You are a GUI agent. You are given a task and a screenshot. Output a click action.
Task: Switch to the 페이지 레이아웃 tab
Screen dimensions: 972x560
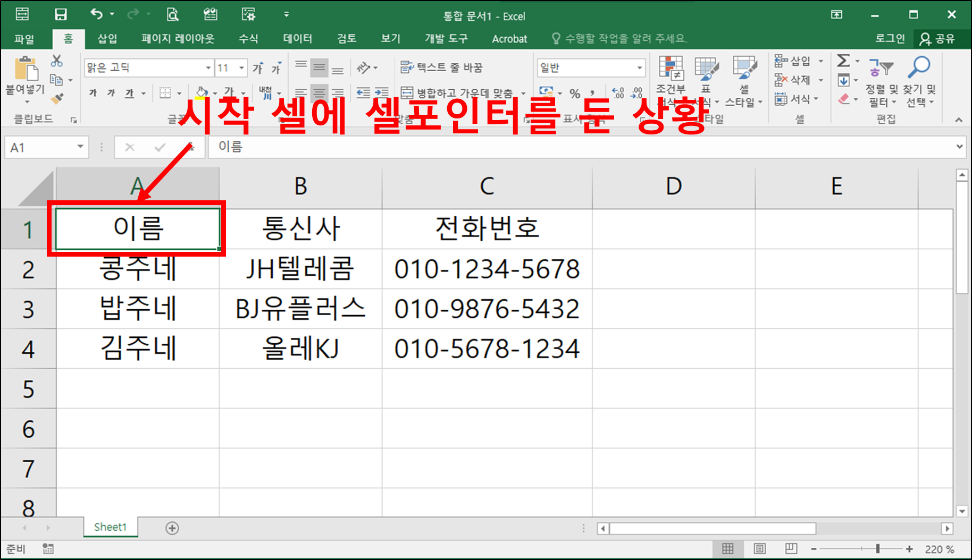[178, 39]
